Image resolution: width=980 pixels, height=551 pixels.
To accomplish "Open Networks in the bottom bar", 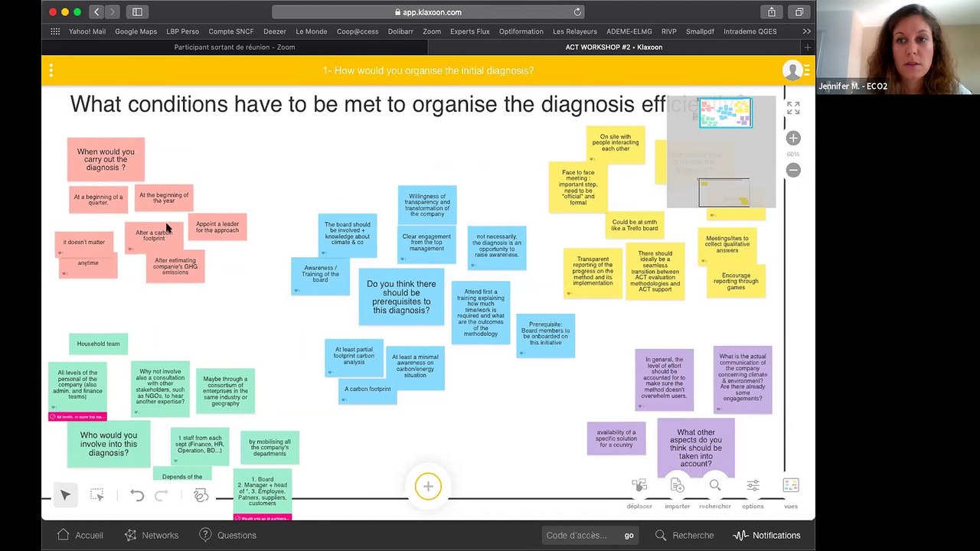I will coord(151,536).
